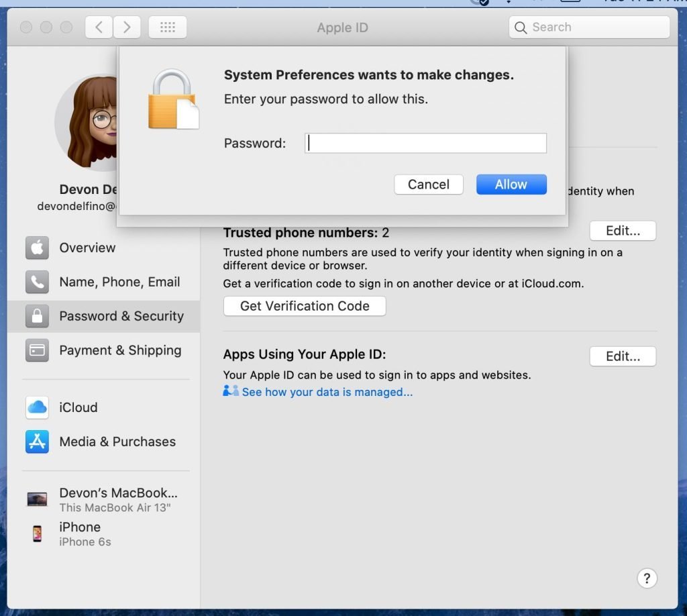Select Password & Security in the sidebar

click(103, 316)
